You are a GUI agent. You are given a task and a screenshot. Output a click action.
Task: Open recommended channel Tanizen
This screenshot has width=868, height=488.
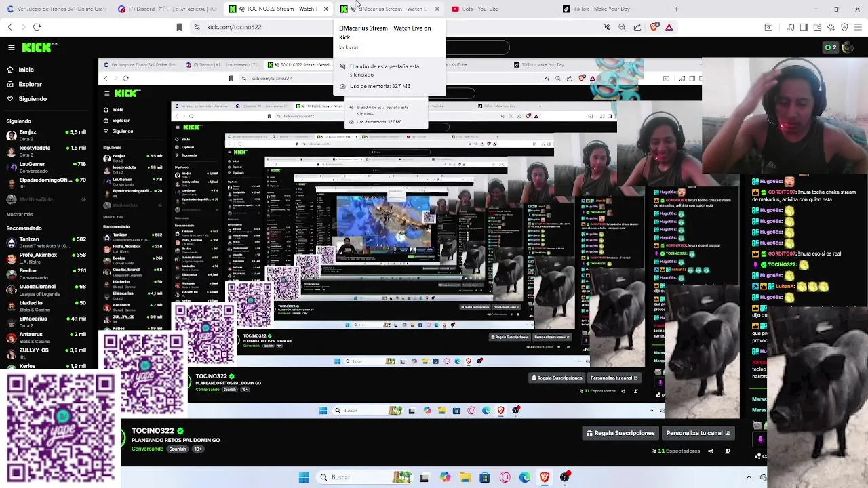click(x=46, y=242)
